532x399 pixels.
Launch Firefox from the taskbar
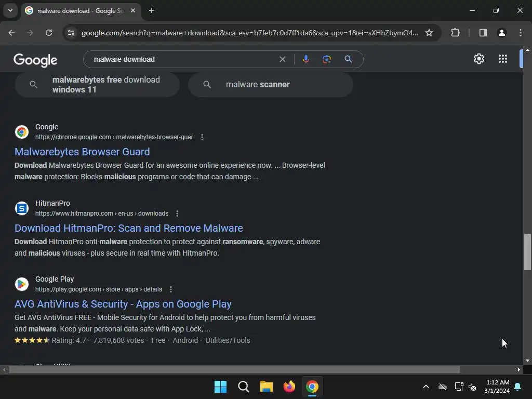click(x=289, y=387)
